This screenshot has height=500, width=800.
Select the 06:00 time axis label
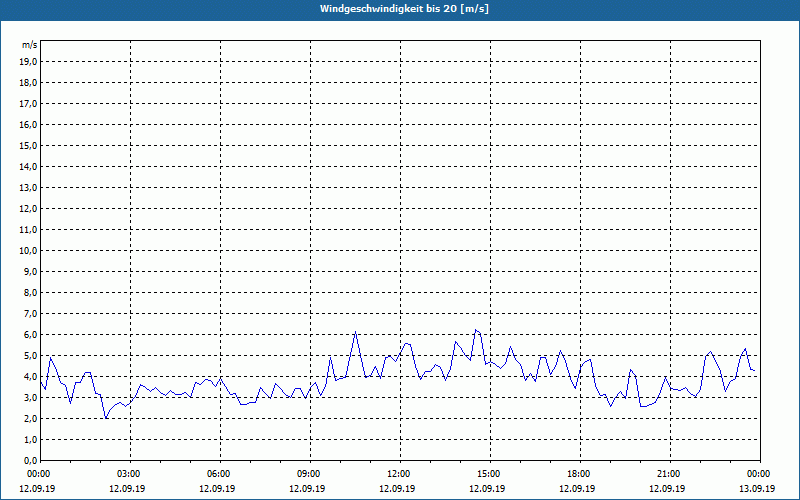[x=219, y=474]
